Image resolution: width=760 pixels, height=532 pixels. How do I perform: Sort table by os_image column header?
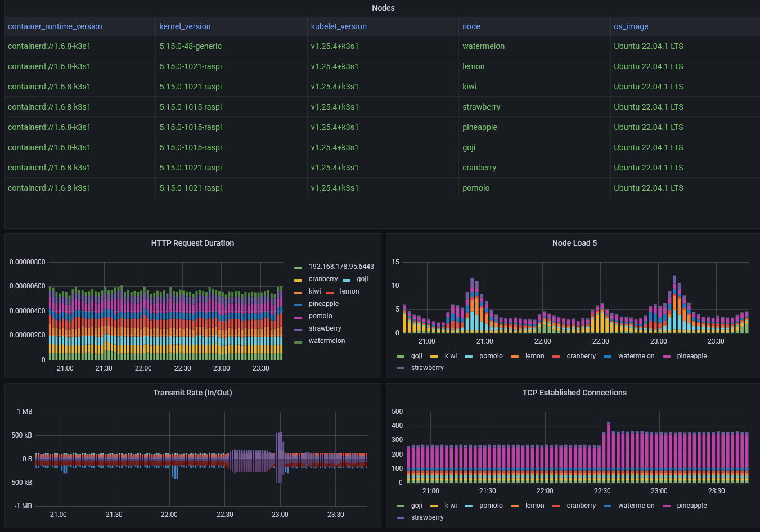[631, 26]
